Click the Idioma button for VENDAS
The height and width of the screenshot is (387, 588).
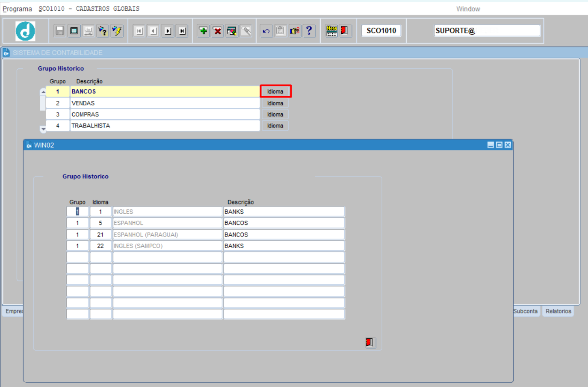(x=275, y=103)
